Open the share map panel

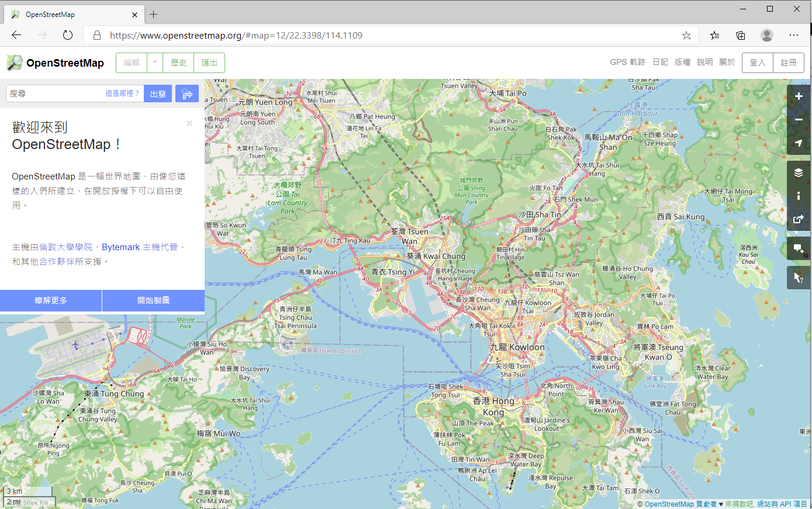click(799, 219)
